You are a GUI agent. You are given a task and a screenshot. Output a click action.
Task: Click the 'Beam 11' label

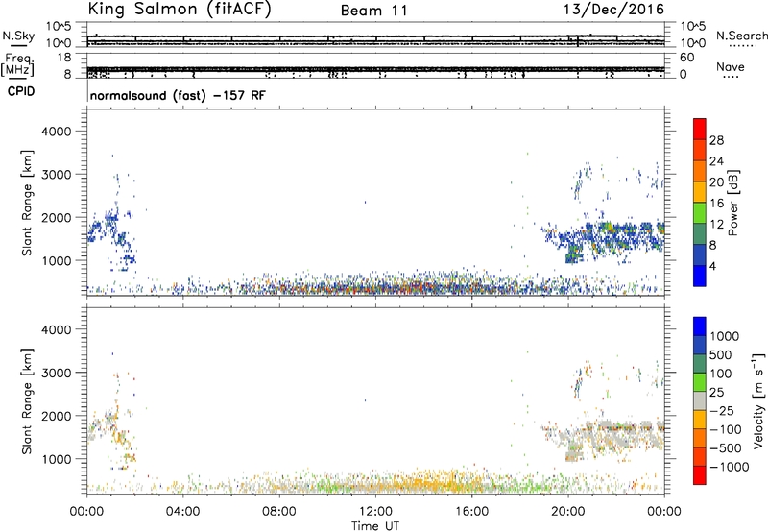click(x=374, y=11)
